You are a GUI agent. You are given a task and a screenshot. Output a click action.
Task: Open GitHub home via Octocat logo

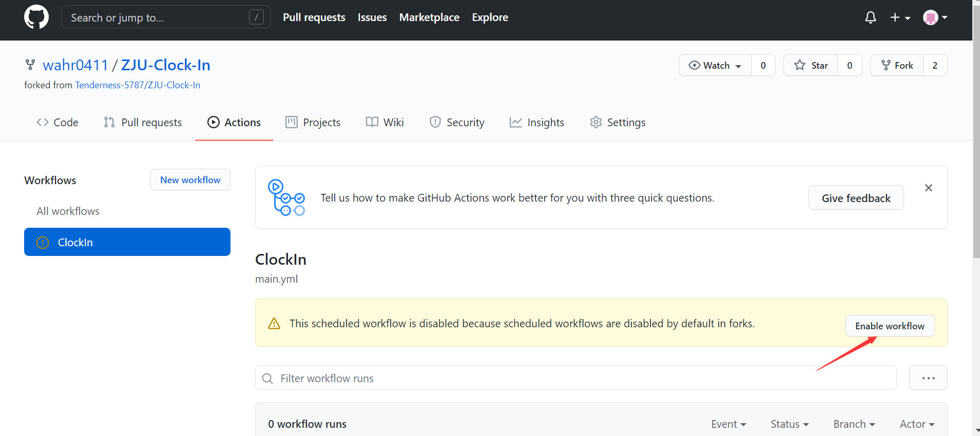tap(36, 17)
